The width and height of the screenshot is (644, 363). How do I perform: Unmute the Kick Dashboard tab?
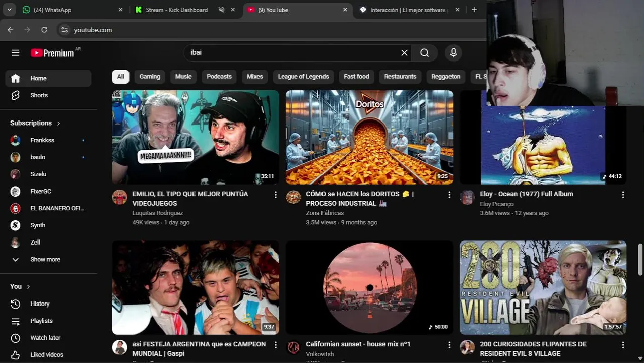coord(221,10)
